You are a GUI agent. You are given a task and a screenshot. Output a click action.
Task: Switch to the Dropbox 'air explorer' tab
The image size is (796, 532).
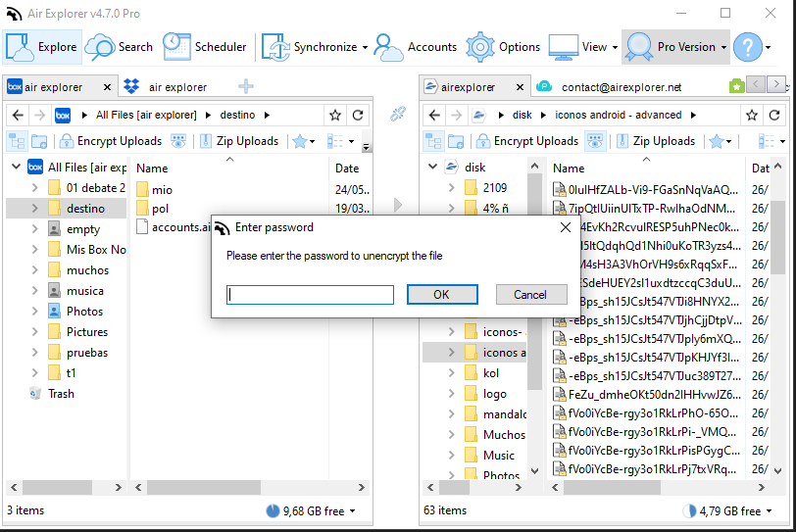click(x=166, y=87)
